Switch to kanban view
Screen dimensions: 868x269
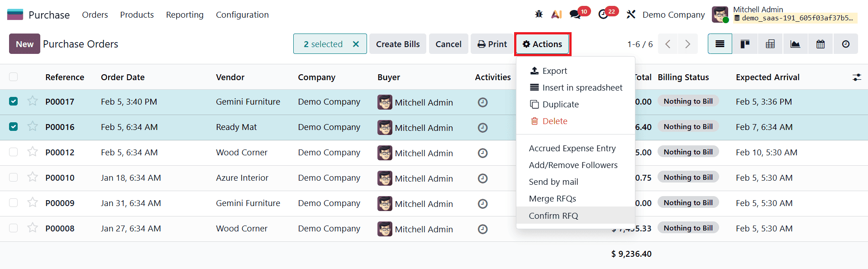[x=745, y=44]
